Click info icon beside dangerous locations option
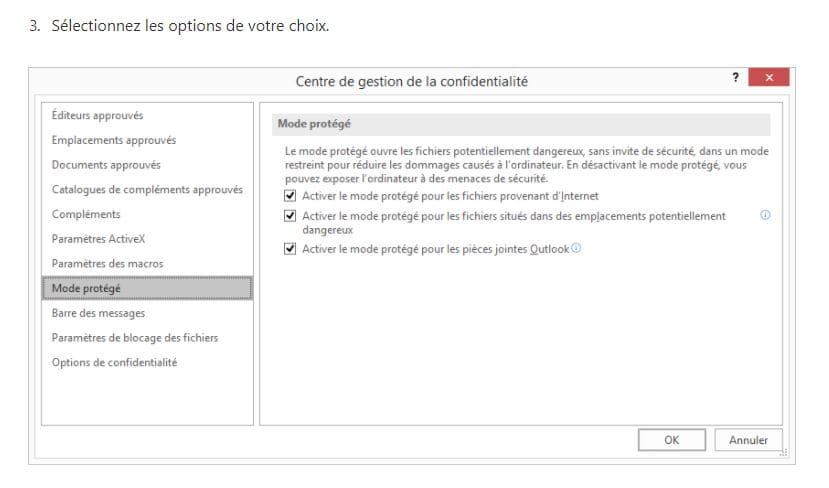The image size is (829, 488). [765, 215]
